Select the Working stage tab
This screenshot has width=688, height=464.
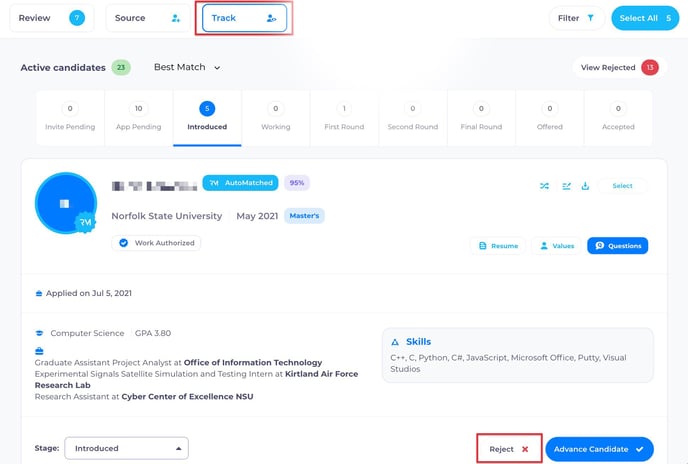(x=276, y=118)
